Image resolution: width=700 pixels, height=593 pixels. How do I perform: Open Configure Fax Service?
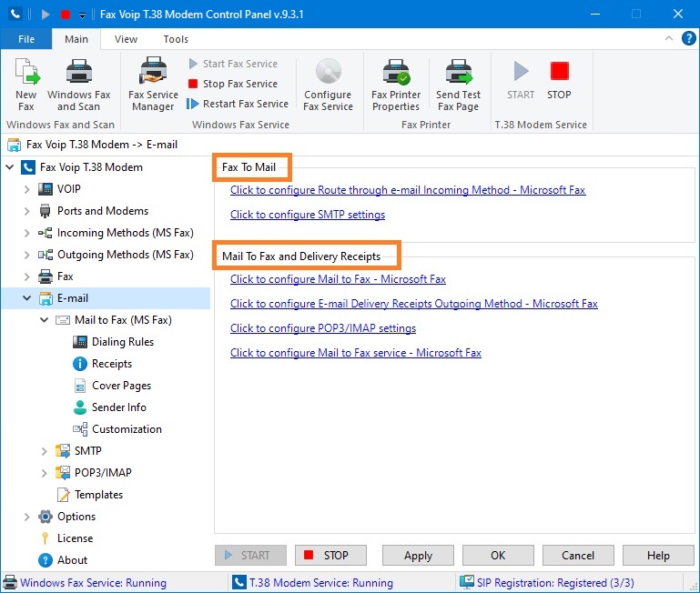tap(328, 85)
